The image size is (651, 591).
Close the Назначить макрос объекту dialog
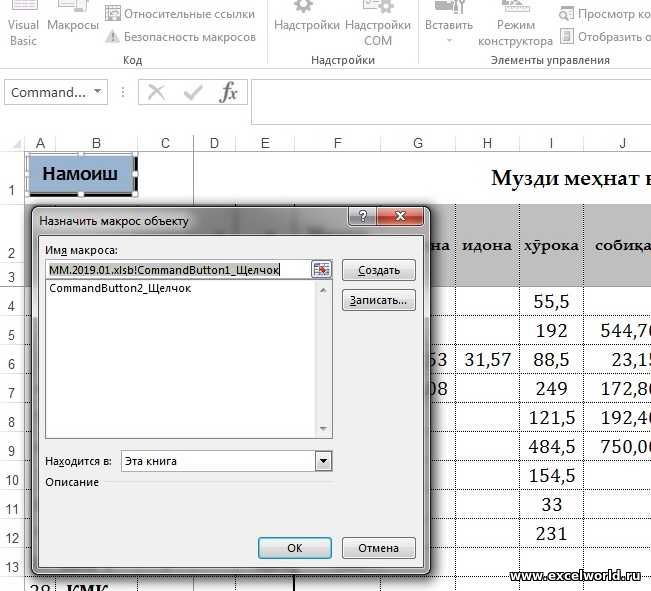(x=400, y=216)
